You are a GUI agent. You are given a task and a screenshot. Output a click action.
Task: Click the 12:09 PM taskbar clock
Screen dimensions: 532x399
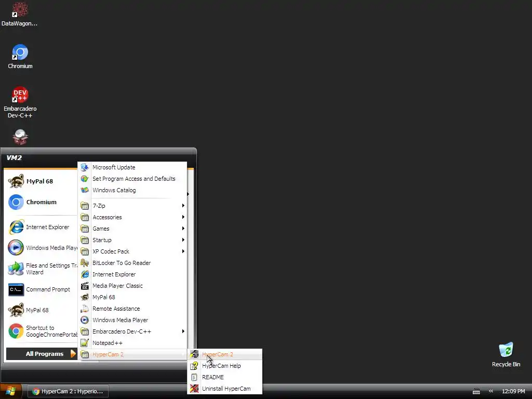(x=513, y=391)
